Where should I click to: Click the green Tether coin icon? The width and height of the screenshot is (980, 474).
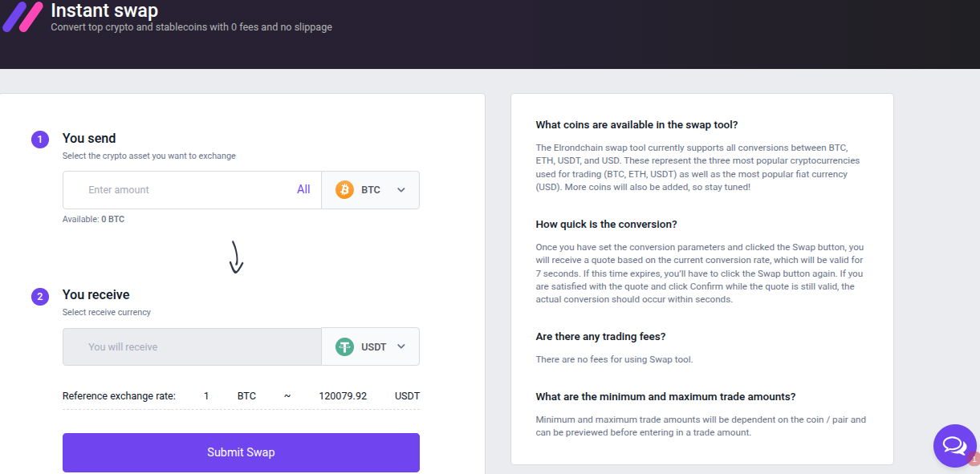[345, 347]
